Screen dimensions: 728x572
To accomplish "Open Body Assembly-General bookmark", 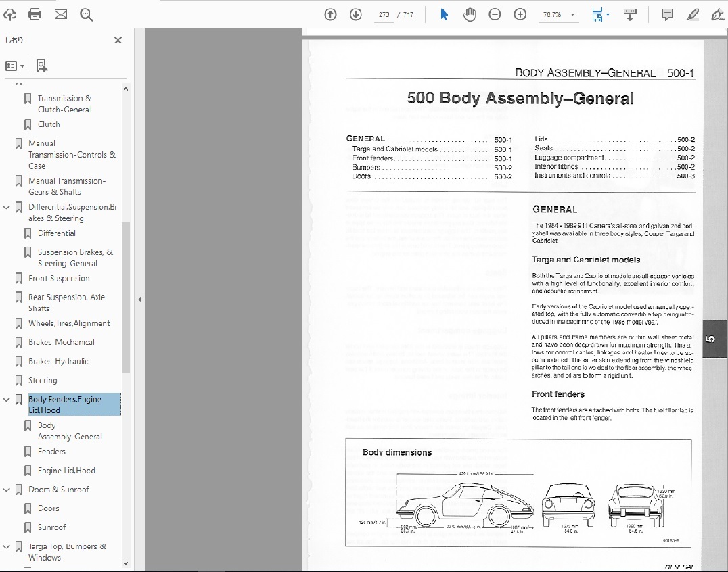I will pyautogui.click(x=70, y=431).
